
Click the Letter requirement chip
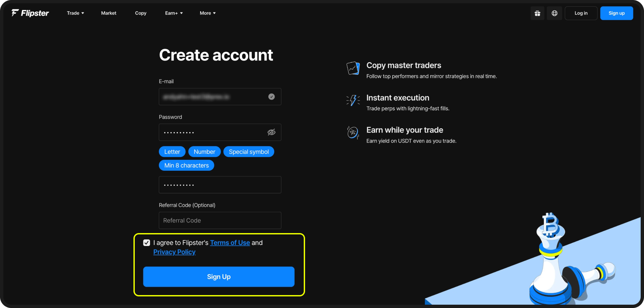click(172, 152)
